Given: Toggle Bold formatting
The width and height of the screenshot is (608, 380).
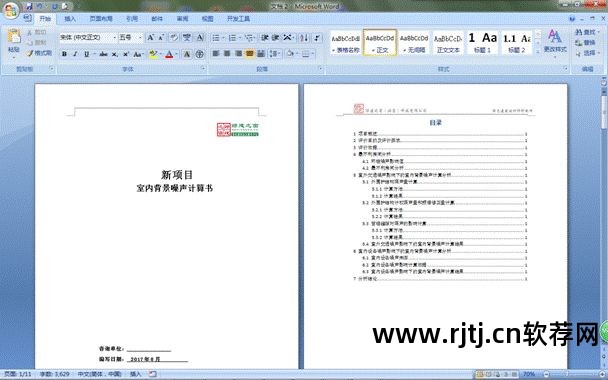Looking at the screenshot, I should [64, 54].
